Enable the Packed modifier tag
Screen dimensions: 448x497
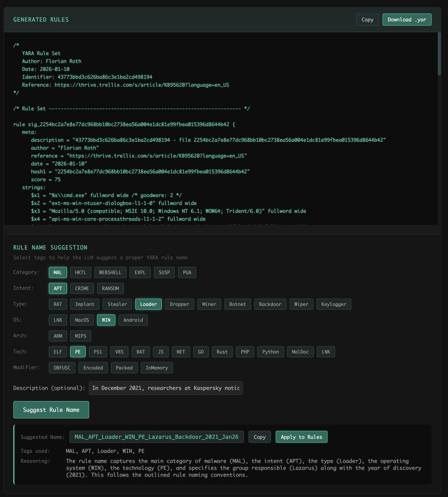pos(124,367)
